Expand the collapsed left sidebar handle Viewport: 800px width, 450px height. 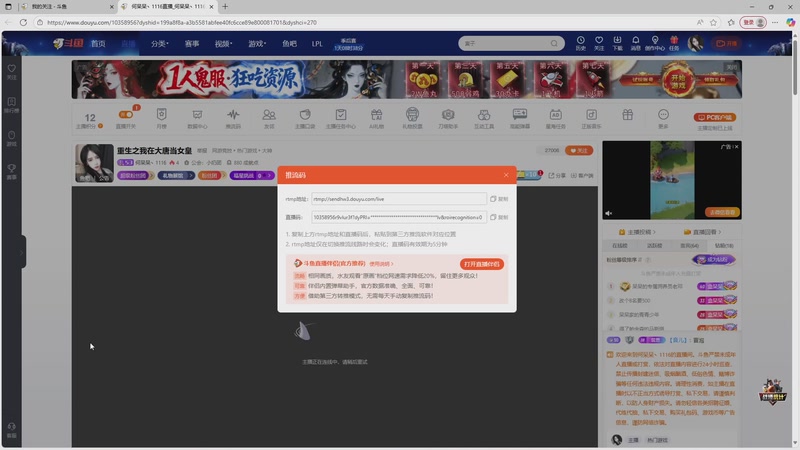point(22,252)
